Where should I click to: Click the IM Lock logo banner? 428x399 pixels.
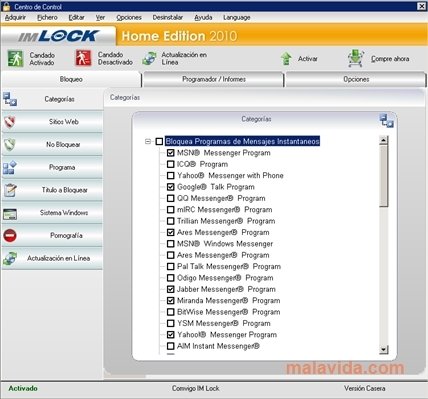[x=59, y=36]
